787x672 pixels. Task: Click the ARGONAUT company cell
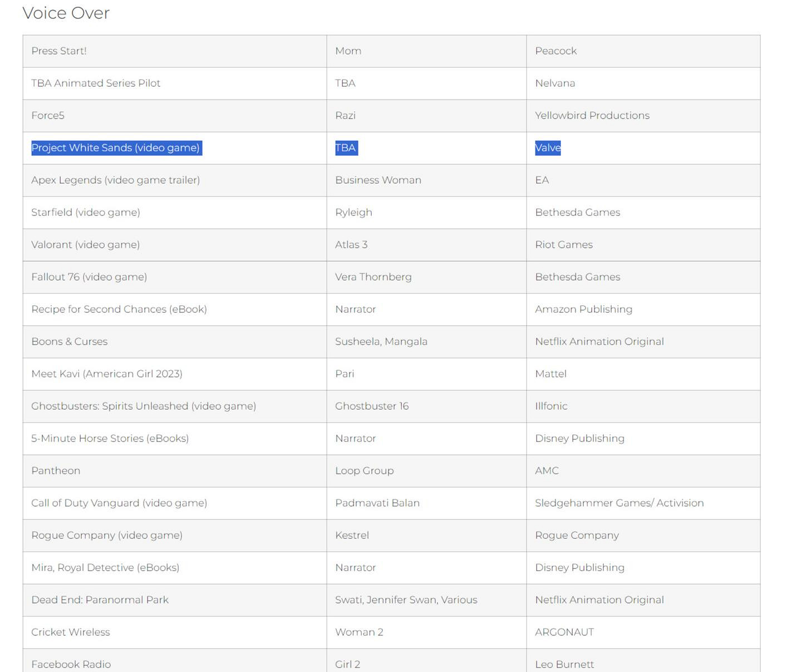564,632
